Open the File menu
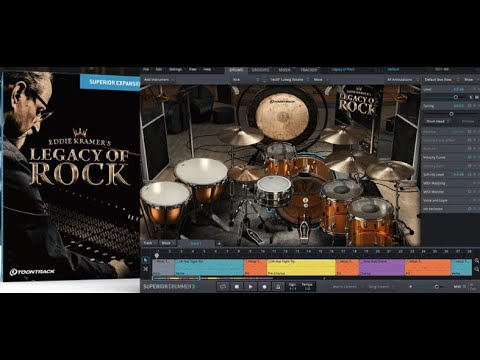The height and width of the screenshot is (360, 480). point(146,69)
